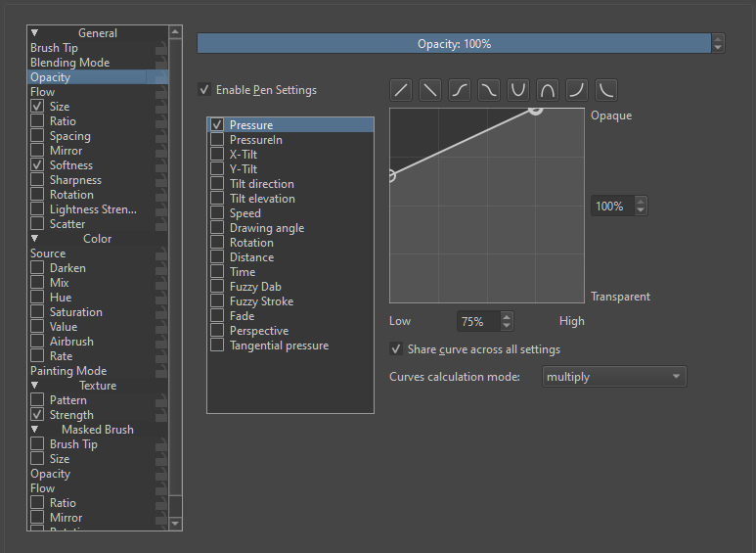This screenshot has height=553, width=756.
Task: Open Curves calculation mode dropdown
Action: (614, 377)
